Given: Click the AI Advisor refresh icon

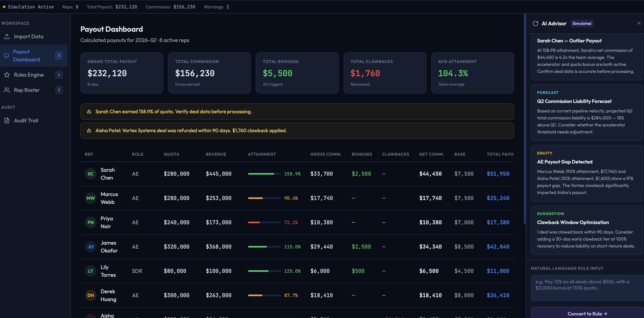Looking at the screenshot, I should tap(536, 23).
